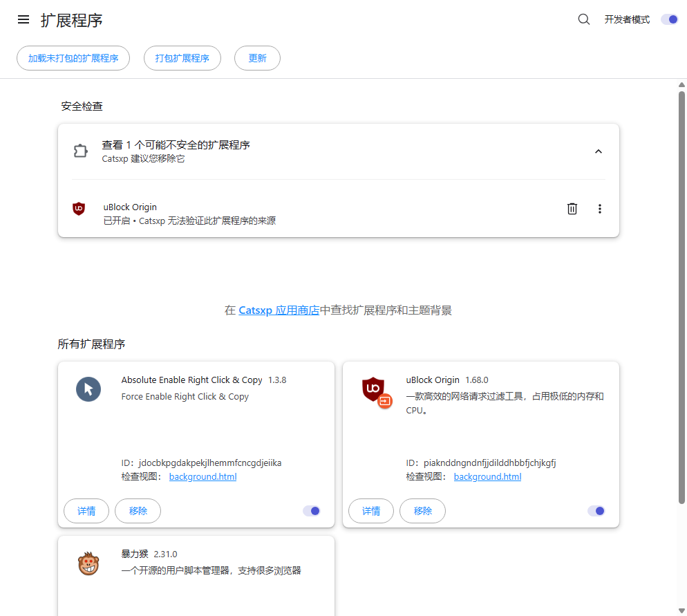Click 打包扩展程序 button
The height and width of the screenshot is (616, 687).
(182, 58)
